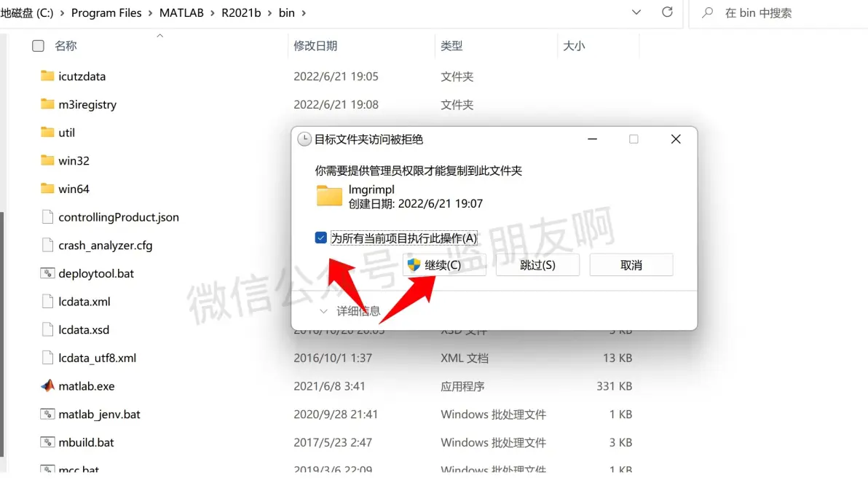
Task: Click the 2021/6/8 3:41 date cell
Action: pyautogui.click(x=329, y=386)
